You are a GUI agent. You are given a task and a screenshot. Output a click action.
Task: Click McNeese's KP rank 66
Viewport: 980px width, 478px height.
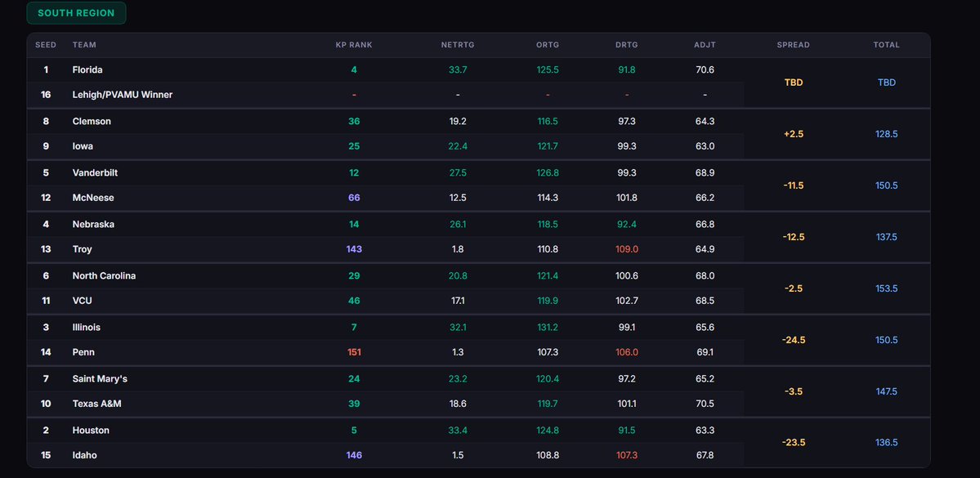point(354,198)
